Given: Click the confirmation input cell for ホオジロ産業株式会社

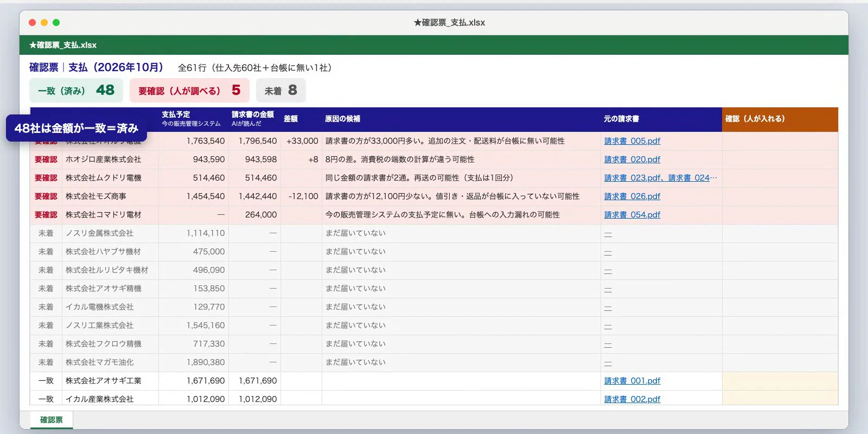Looking at the screenshot, I should point(780,159).
